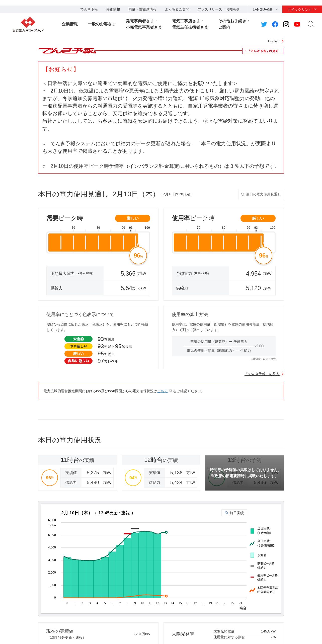This screenshot has width=322, height=644.
Task: Click the 【お知らせ】 notice heading
Action: tap(60, 69)
